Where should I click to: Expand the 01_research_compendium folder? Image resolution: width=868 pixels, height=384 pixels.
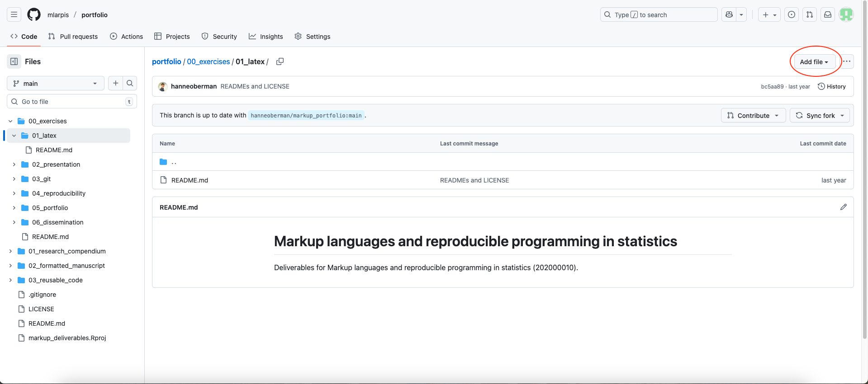(10, 251)
